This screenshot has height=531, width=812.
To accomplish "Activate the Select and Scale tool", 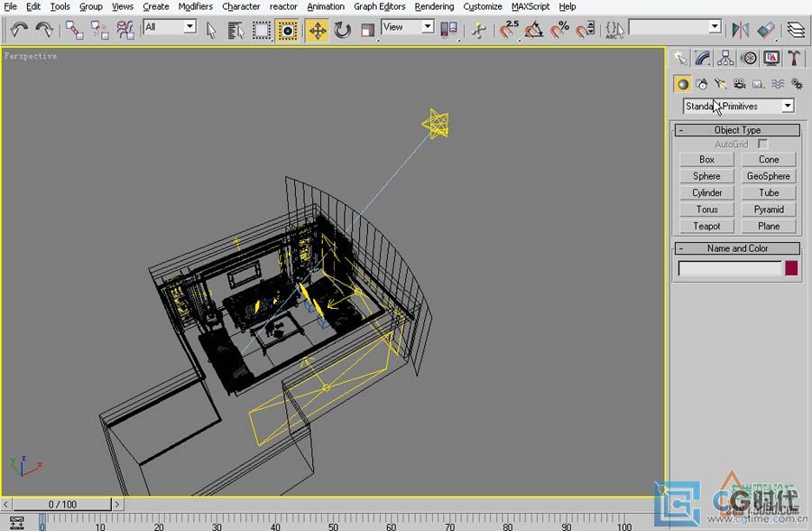I will (x=368, y=31).
